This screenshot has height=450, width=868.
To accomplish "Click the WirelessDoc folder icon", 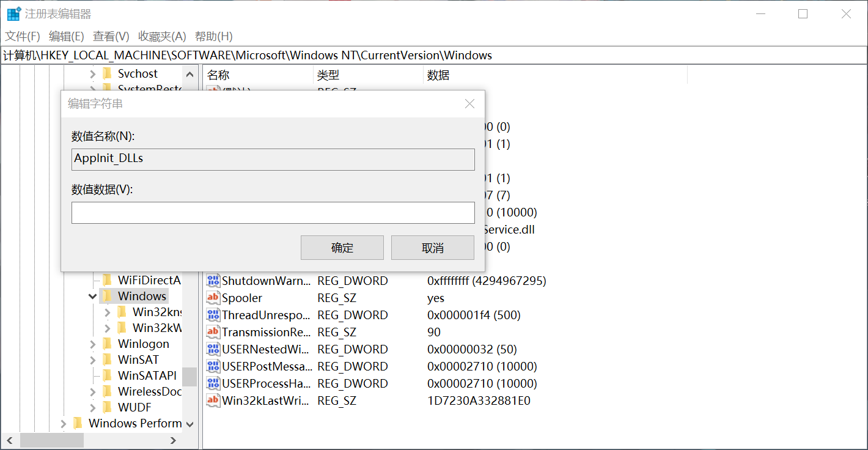I will [107, 391].
